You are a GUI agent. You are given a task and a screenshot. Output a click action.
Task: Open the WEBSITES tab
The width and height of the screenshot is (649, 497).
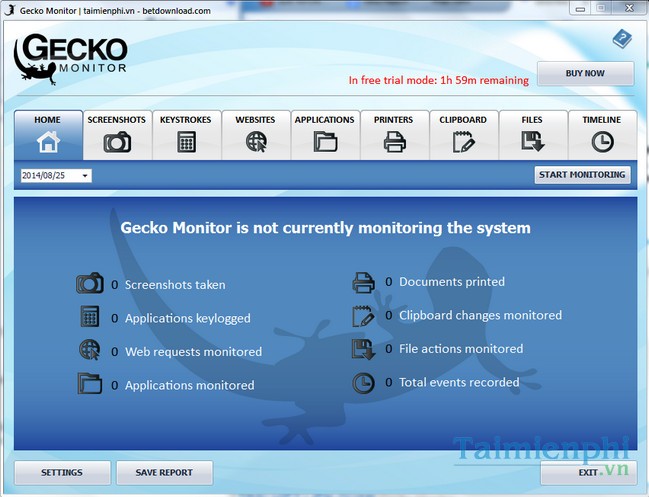click(256, 135)
